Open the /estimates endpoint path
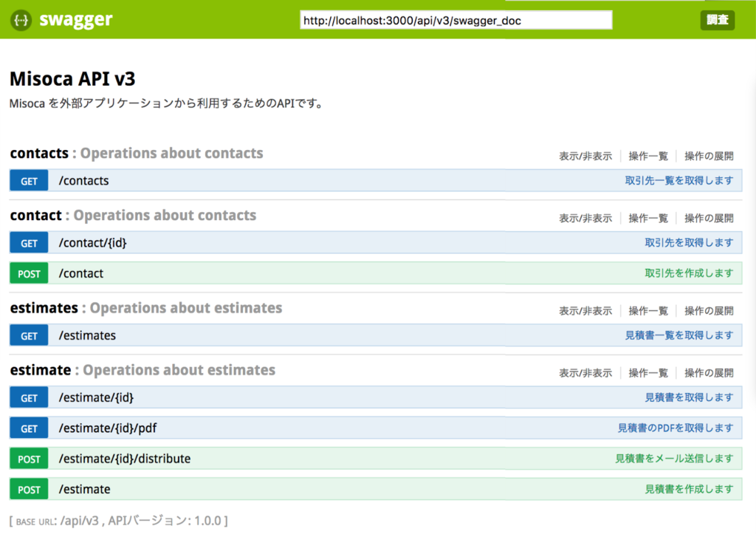Screen dimensions: 756x534 point(87,336)
